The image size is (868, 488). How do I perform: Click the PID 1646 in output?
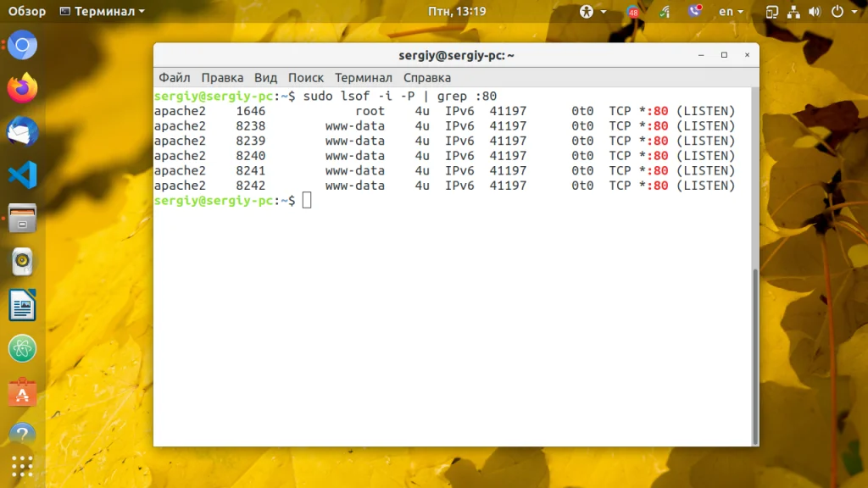point(251,111)
